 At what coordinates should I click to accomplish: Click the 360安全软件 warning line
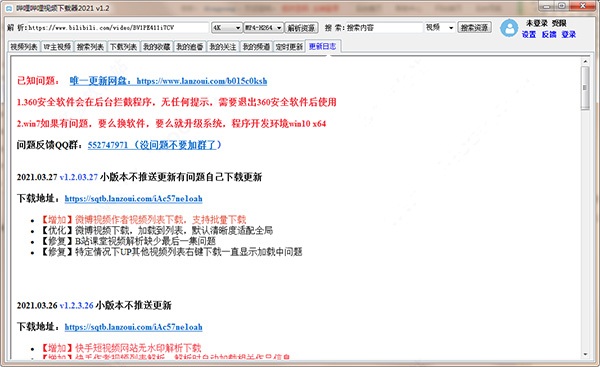(176, 102)
